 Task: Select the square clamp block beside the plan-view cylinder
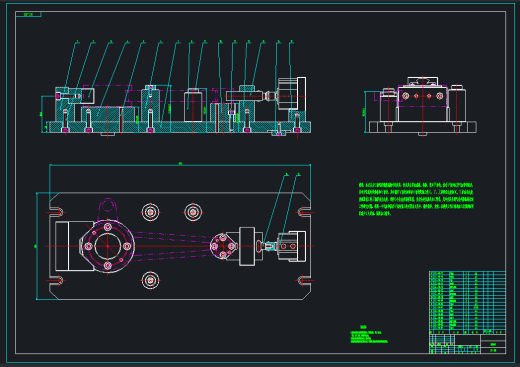tap(247, 246)
